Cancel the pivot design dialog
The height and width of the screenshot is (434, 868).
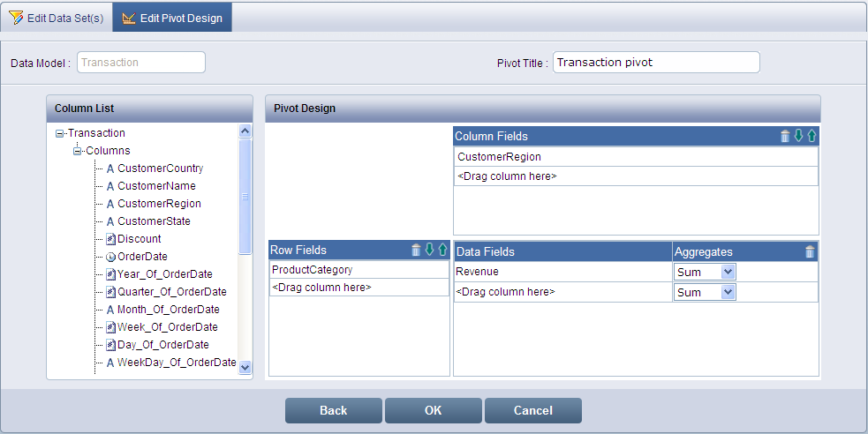(532, 410)
